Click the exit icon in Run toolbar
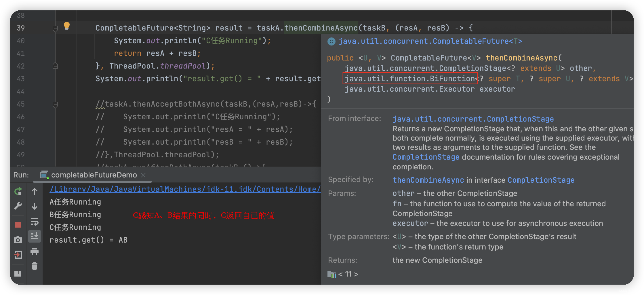Viewport: 644px width, 295px height. point(18,255)
